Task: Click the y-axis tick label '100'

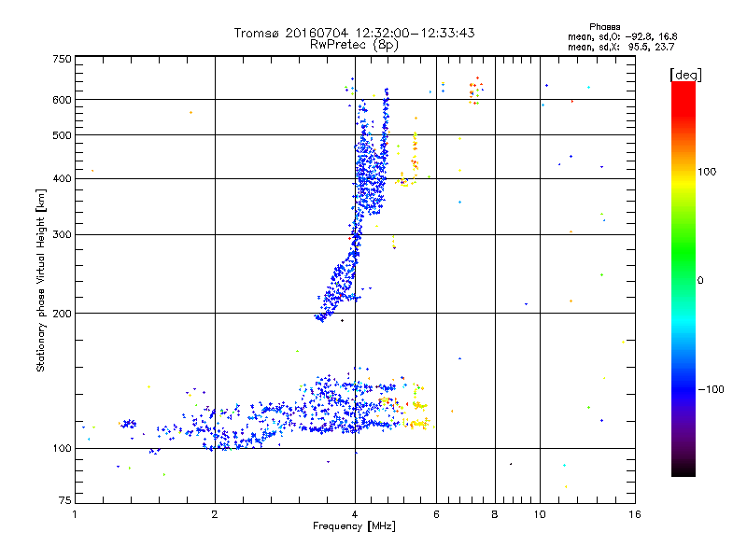Action: click(x=62, y=448)
